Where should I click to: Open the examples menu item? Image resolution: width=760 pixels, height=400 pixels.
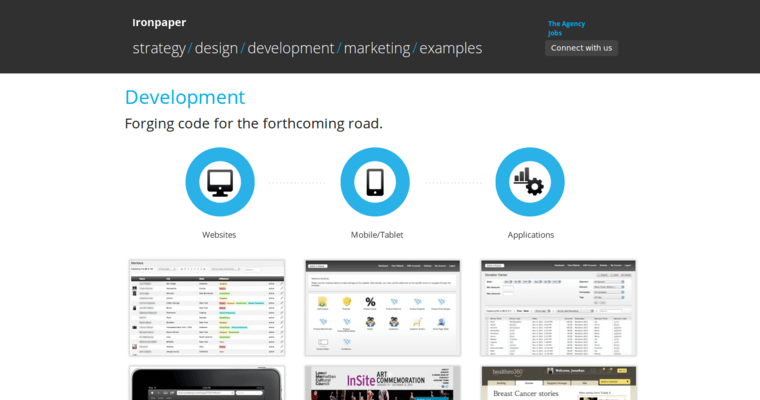[x=450, y=48]
